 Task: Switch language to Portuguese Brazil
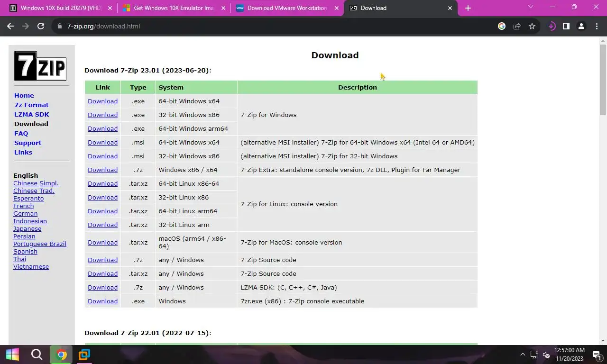click(40, 244)
